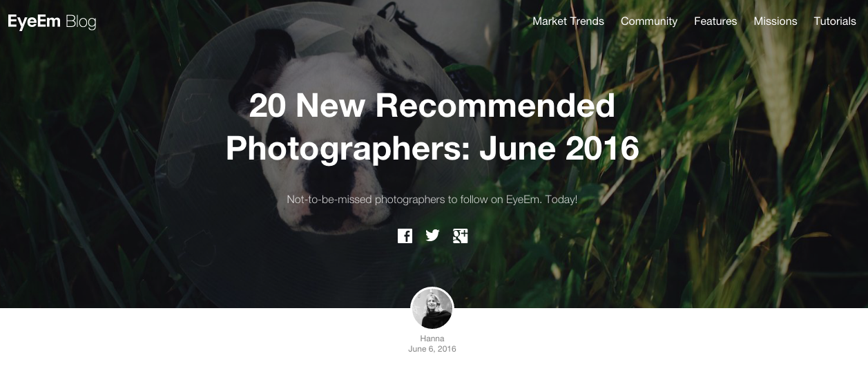Image resolution: width=868 pixels, height=371 pixels.
Task: Share the post via Twitter icon
Action: 432,236
